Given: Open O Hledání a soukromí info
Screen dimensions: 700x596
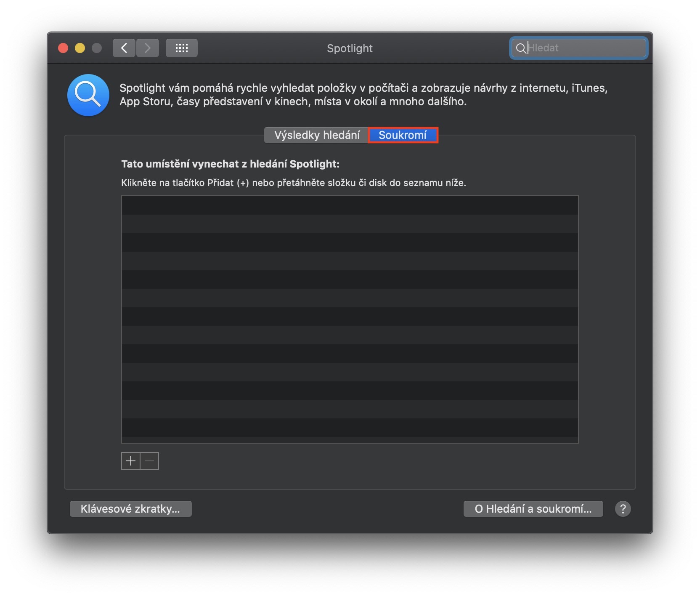Looking at the screenshot, I should (x=533, y=509).
